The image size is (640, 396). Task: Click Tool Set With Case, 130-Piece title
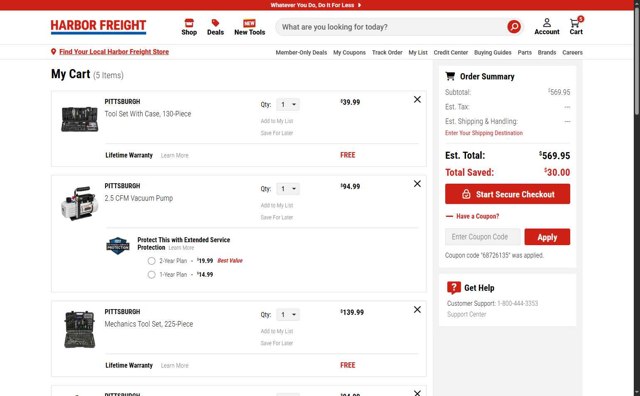point(148,114)
